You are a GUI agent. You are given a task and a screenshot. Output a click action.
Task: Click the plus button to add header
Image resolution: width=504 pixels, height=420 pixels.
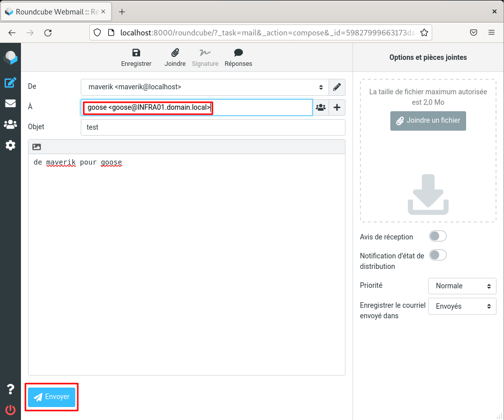337,107
